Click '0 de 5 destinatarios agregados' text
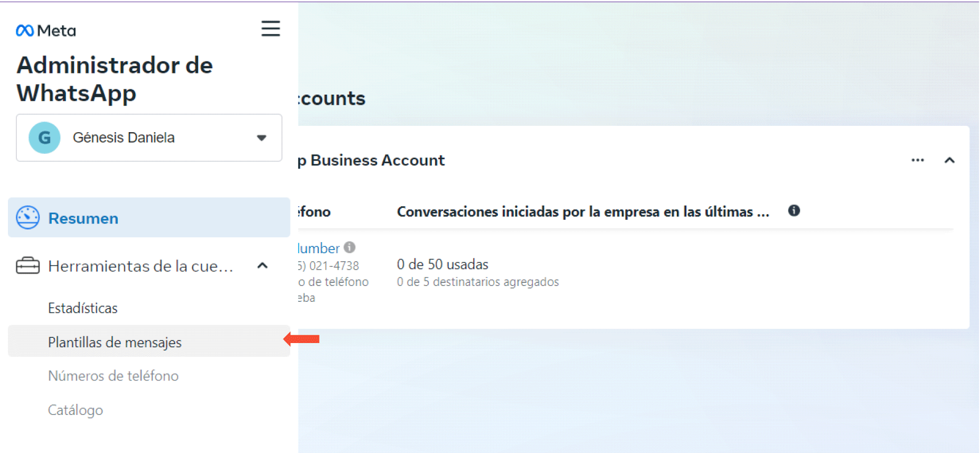This screenshot has height=453, width=980. 478,282
